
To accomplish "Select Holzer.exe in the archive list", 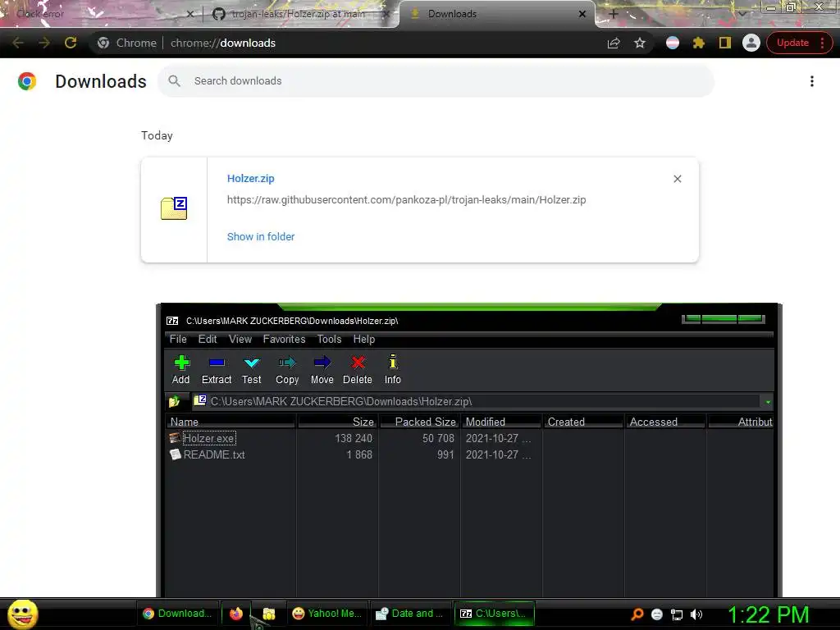I will point(209,438).
